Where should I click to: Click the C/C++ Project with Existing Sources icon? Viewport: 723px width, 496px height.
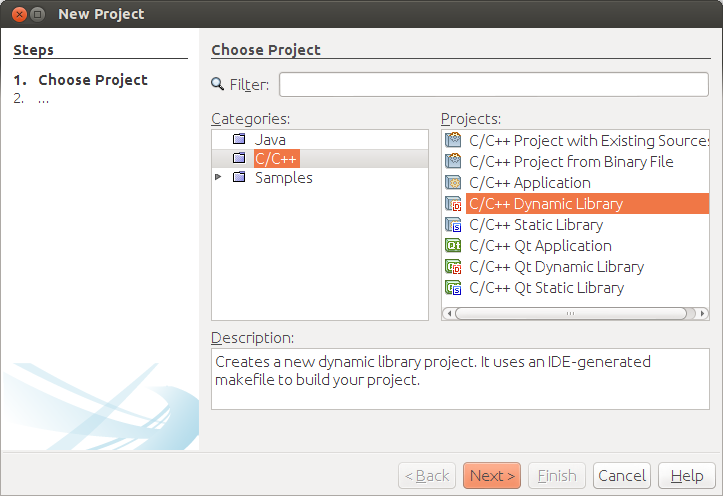453,141
